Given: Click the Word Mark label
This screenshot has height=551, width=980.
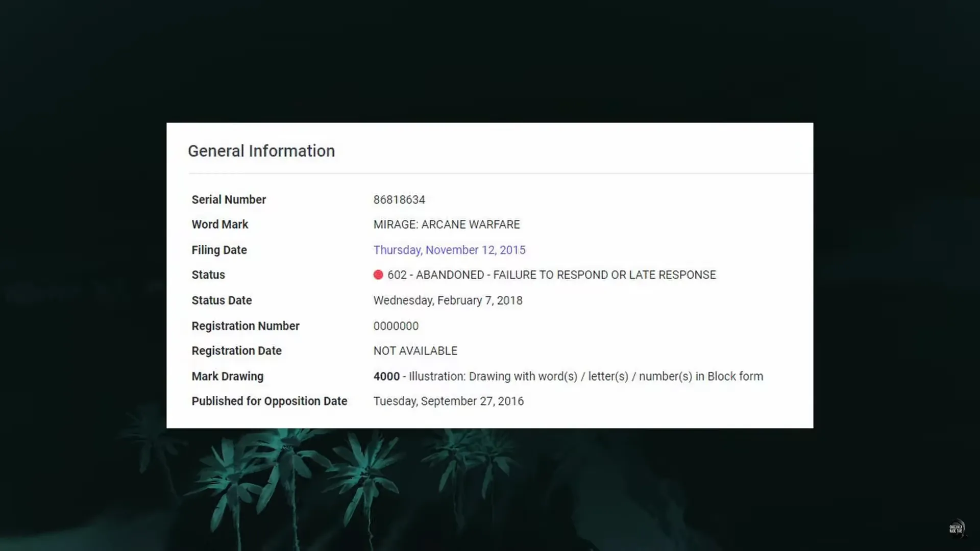Looking at the screenshot, I should [x=219, y=224].
